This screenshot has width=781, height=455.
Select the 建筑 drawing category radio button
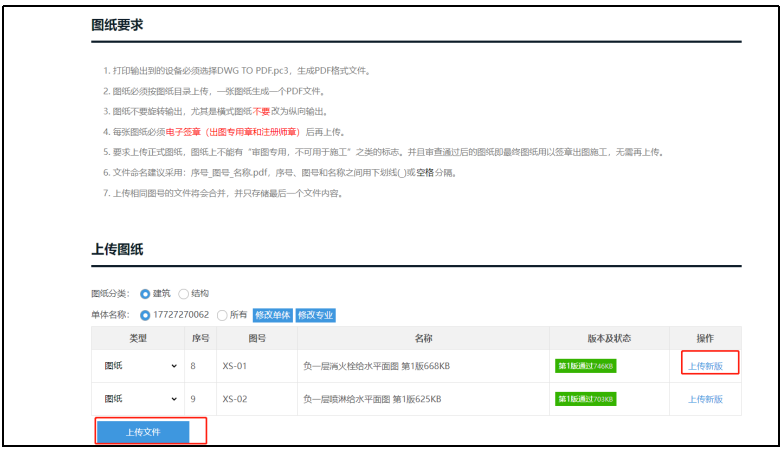click(145, 294)
